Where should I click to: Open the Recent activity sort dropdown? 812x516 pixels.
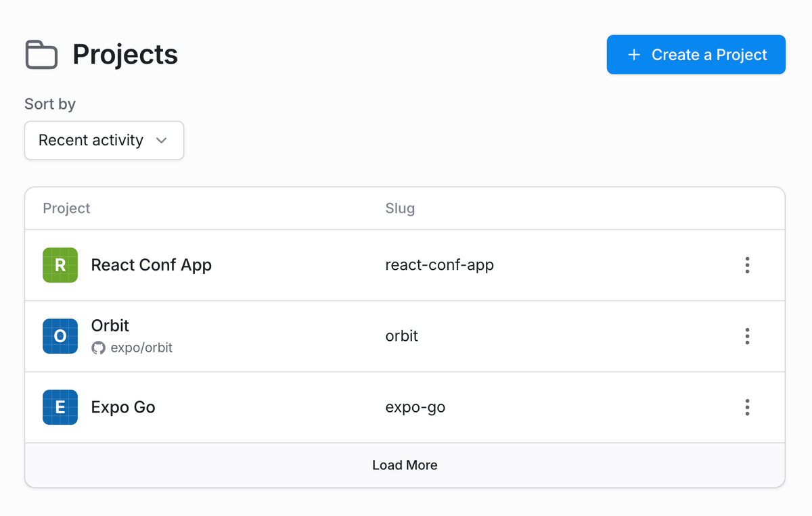point(104,140)
